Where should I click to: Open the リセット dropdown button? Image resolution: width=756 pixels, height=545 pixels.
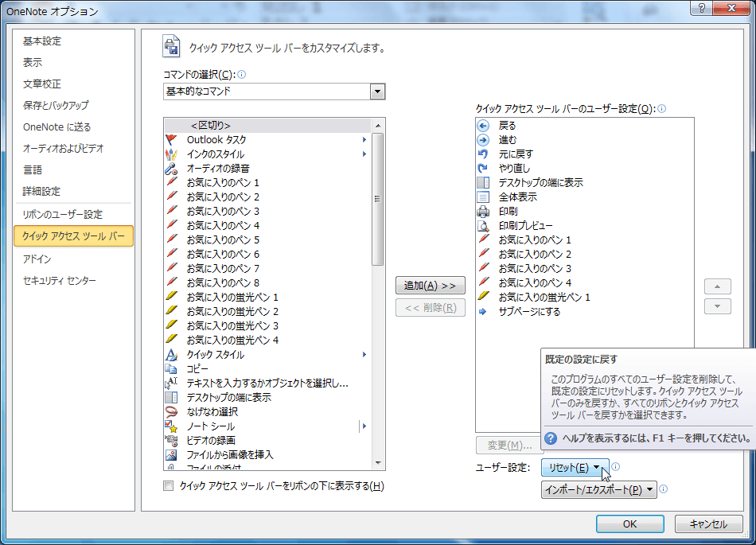(575, 467)
